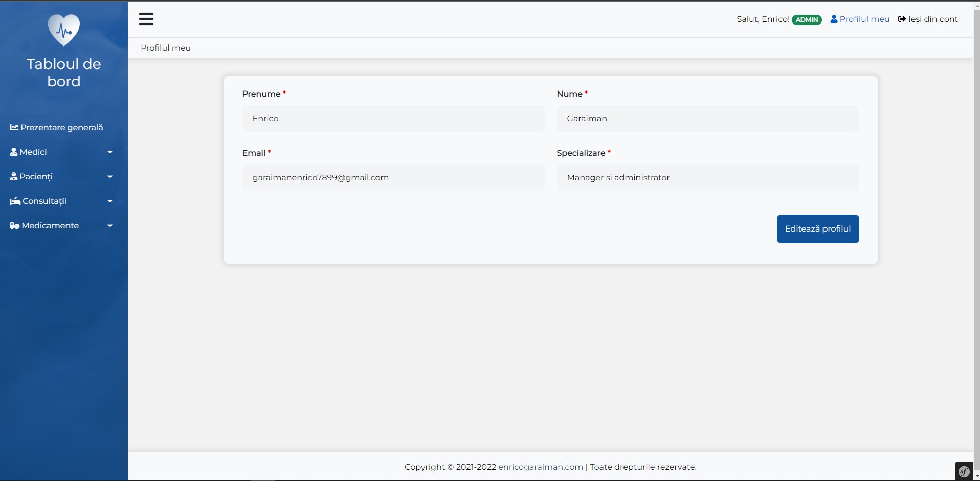Collapse the Consultații section chevron

(x=109, y=201)
